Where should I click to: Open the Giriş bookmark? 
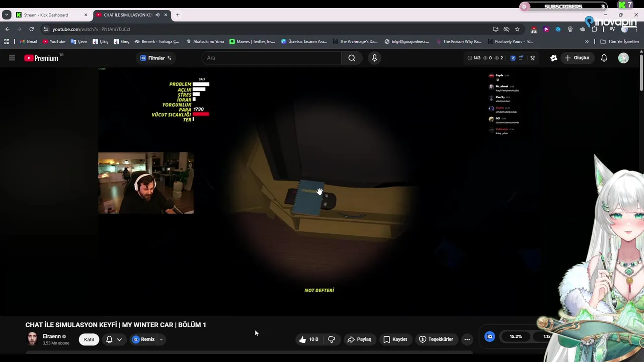[121, 42]
